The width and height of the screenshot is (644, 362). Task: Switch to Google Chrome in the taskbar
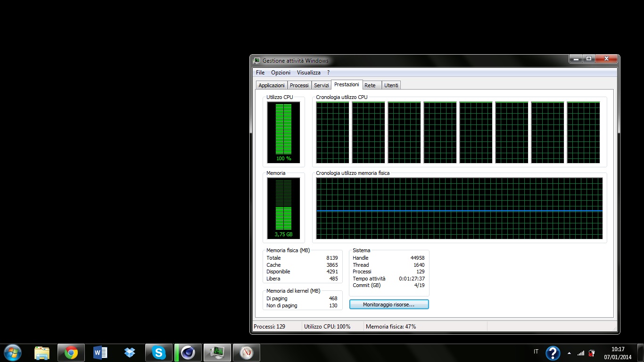point(71,353)
